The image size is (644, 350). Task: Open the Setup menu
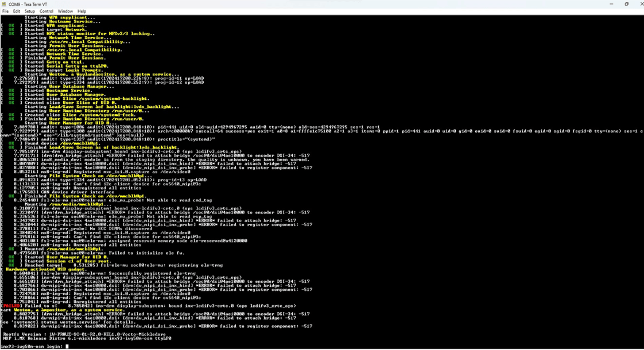[x=29, y=11]
